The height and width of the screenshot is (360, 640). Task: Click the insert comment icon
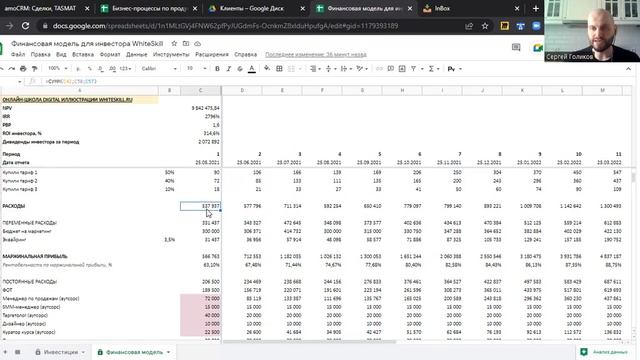tap(391, 69)
